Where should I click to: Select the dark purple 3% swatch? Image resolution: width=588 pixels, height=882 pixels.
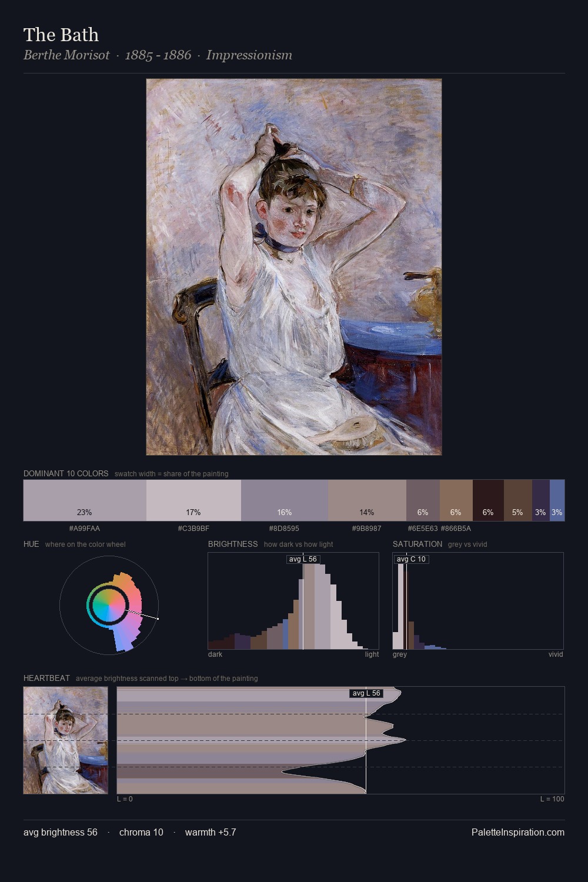[541, 500]
